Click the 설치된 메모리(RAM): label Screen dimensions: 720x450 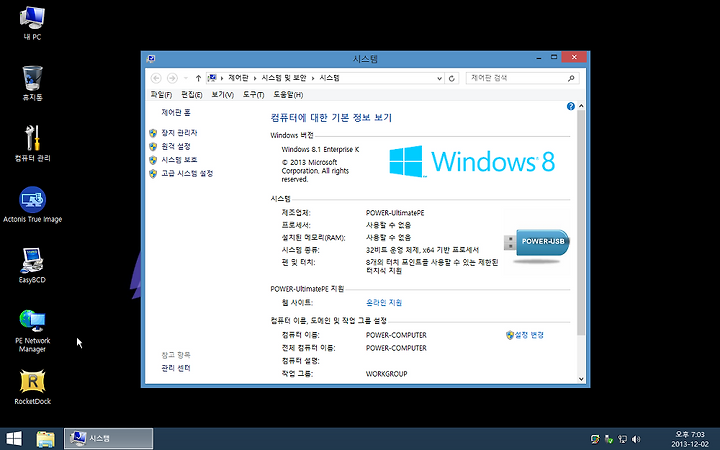click(x=313, y=238)
